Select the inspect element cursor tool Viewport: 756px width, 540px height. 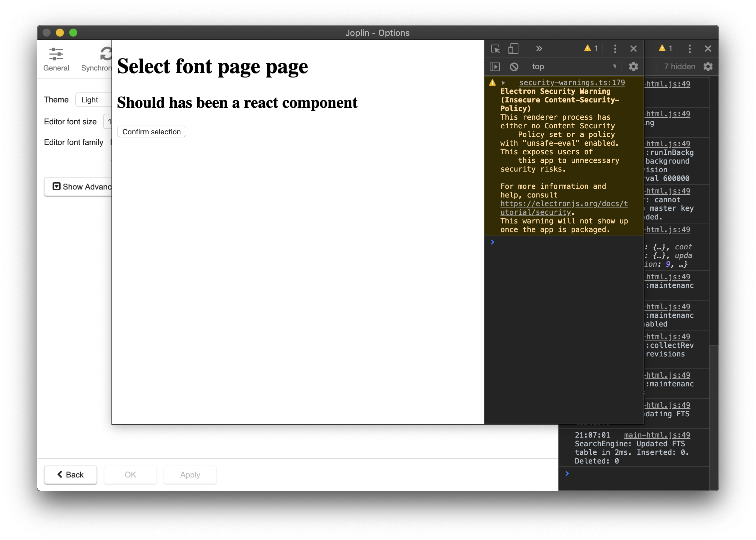pyautogui.click(x=495, y=49)
